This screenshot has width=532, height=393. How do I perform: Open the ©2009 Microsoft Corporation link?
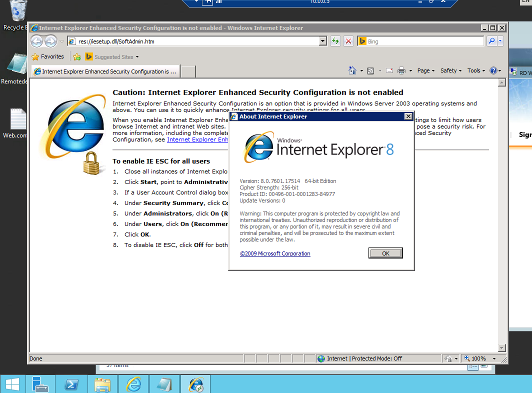(275, 253)
